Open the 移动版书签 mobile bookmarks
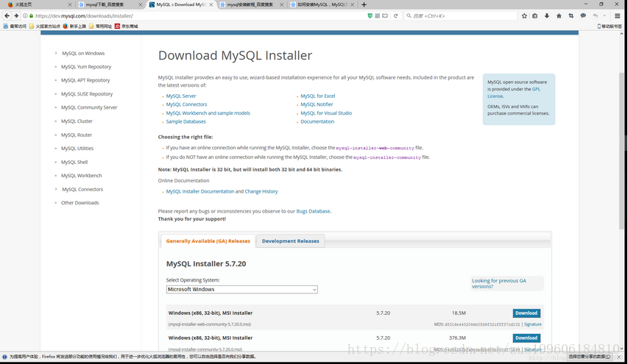 coord(609,26)
